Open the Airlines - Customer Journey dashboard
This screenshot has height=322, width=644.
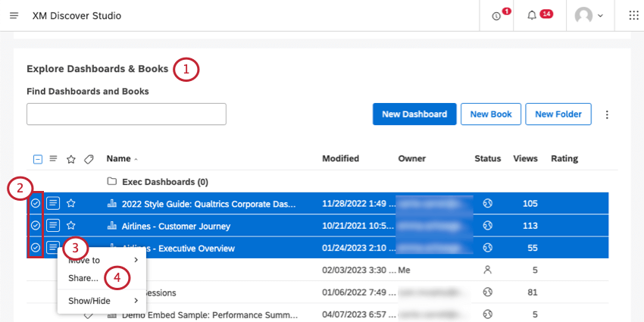pos(176,227)
